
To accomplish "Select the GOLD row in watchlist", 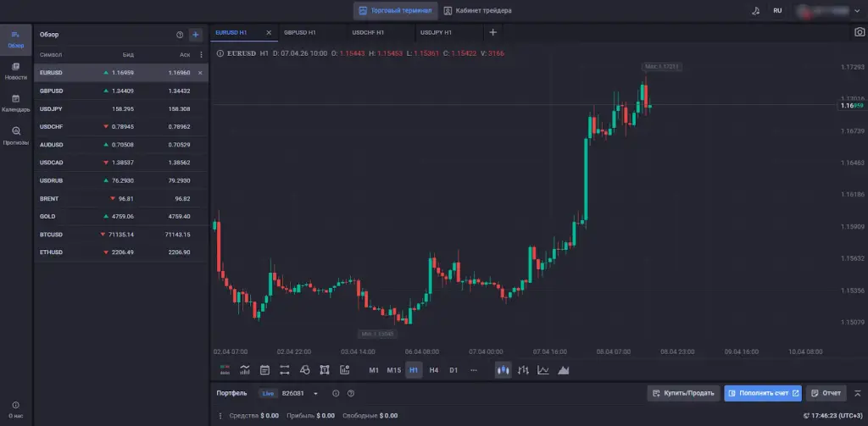I will click(120, 216).
